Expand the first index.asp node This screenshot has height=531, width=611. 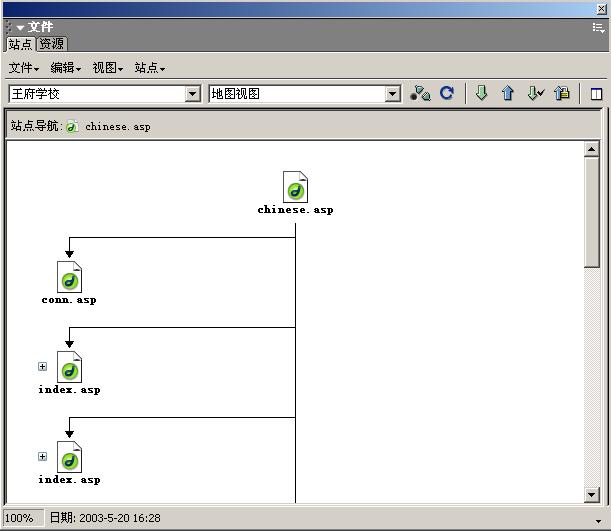pos(42,366)
